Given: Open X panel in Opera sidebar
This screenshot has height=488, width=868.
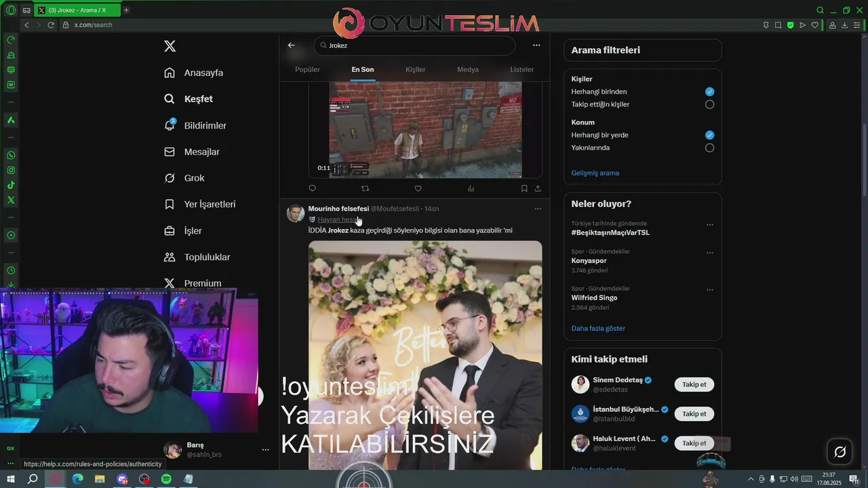Looking at the screenshot, I should (11, 200).
